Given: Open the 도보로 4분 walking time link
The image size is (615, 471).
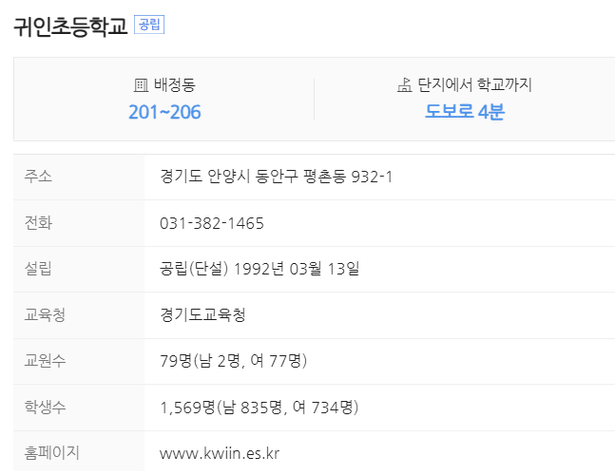Looking at the screenshot, I should click(465, 112).
